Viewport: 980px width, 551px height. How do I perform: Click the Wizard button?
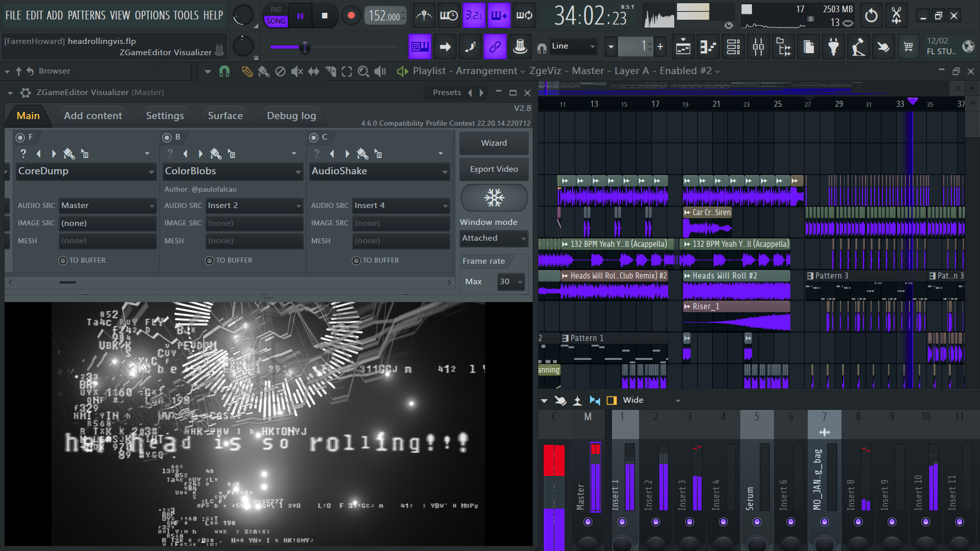494,143
